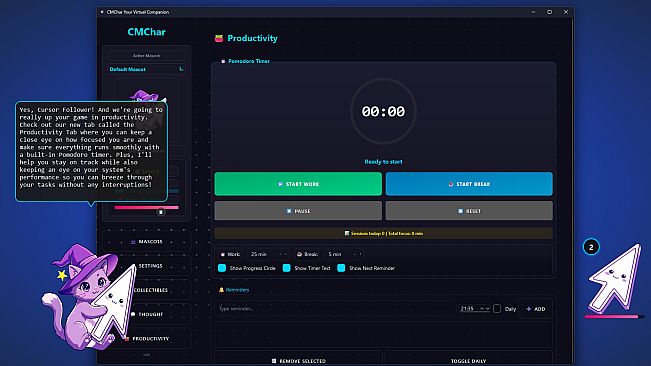This screenshot has width=651, height=366.
Task: Click the mascot's speech bubble
Action: coord(92,151)
